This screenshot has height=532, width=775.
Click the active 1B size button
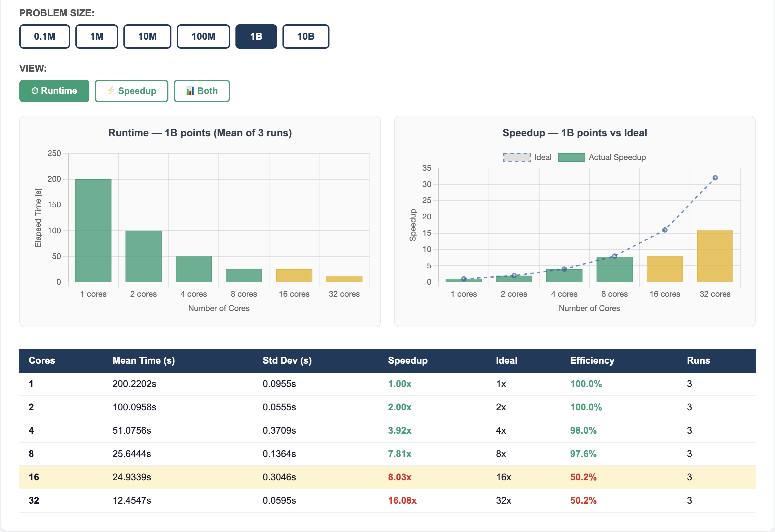click(x=256, y=36)
